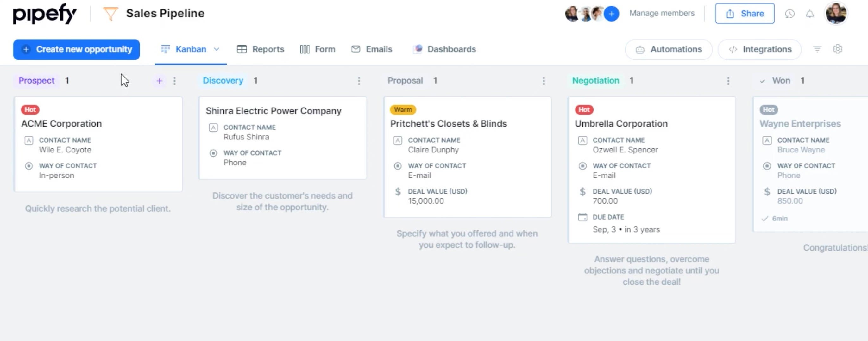
Task: Click the filter lines icon
Action: [x=817, y=49]
